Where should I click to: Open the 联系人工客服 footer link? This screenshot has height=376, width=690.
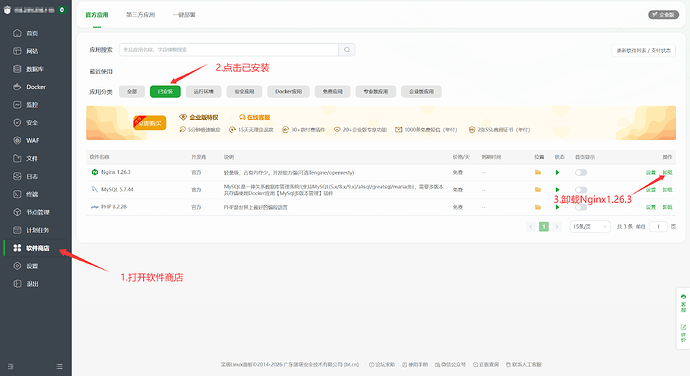[x=524, y=365]
